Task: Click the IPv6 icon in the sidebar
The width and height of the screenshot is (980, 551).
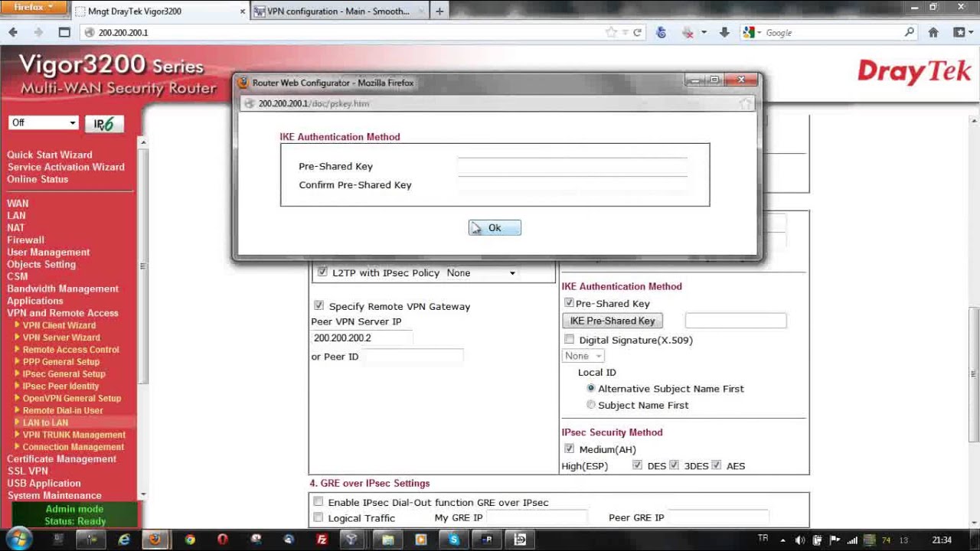Action: 104,123
